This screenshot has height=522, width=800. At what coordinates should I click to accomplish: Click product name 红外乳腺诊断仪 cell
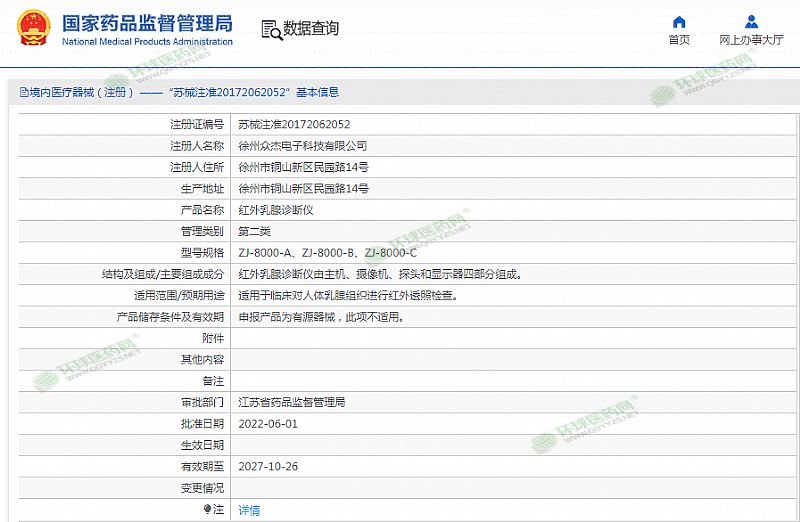click(x=276, y=210)
